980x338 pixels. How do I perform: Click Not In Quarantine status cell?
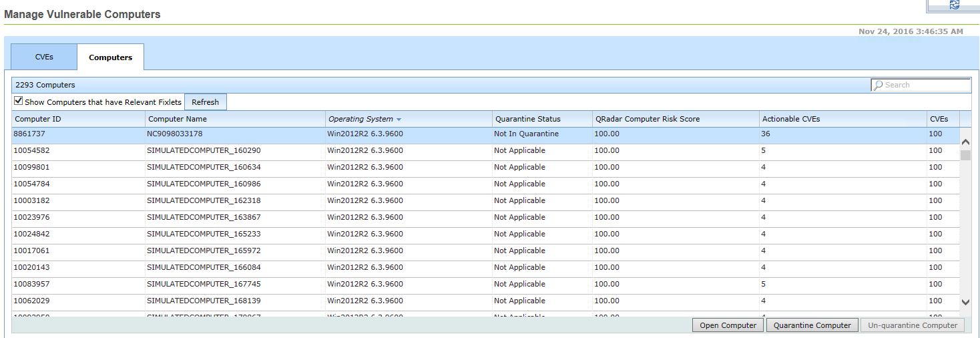pyautogui.click(x=526, y=134)
